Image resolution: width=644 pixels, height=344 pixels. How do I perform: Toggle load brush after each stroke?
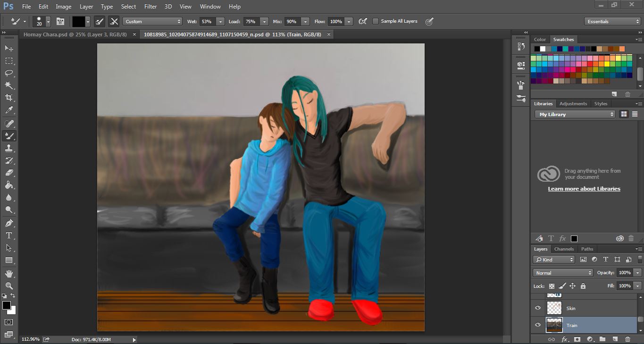click(100, 21)
